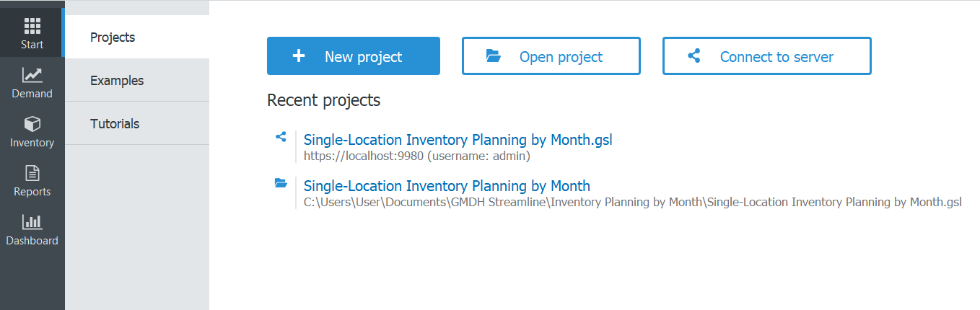
Task: Click share icon beside the .gsl recent project
Action: click(281, 136)
